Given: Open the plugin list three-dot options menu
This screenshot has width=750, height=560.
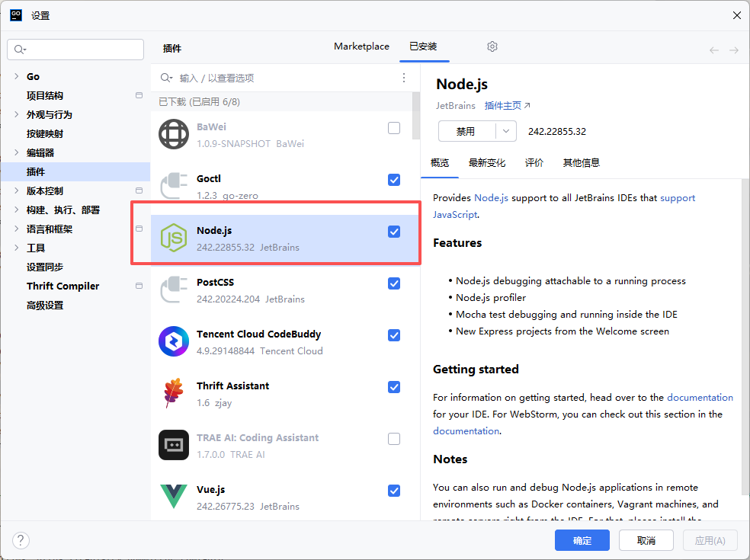Looking at the screenshot, I should click(404, 78).
